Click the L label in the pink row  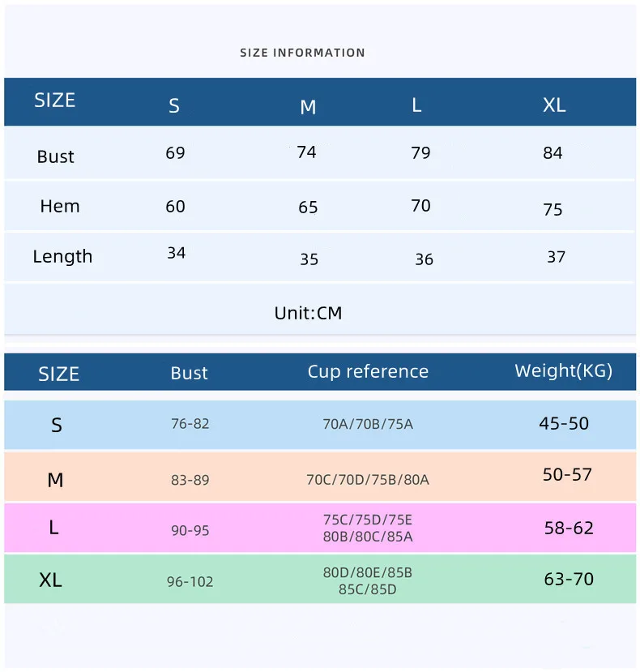pos(53,528)
